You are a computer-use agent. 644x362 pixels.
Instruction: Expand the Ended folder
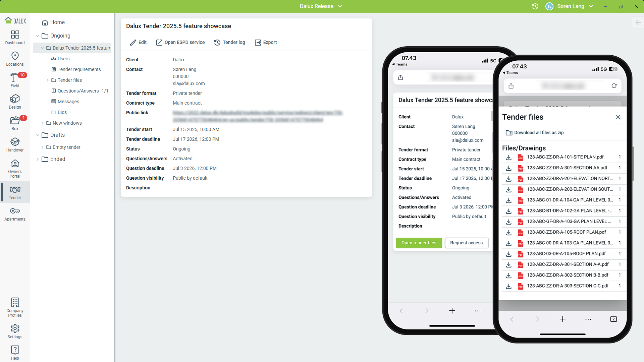tap(38, 159)
